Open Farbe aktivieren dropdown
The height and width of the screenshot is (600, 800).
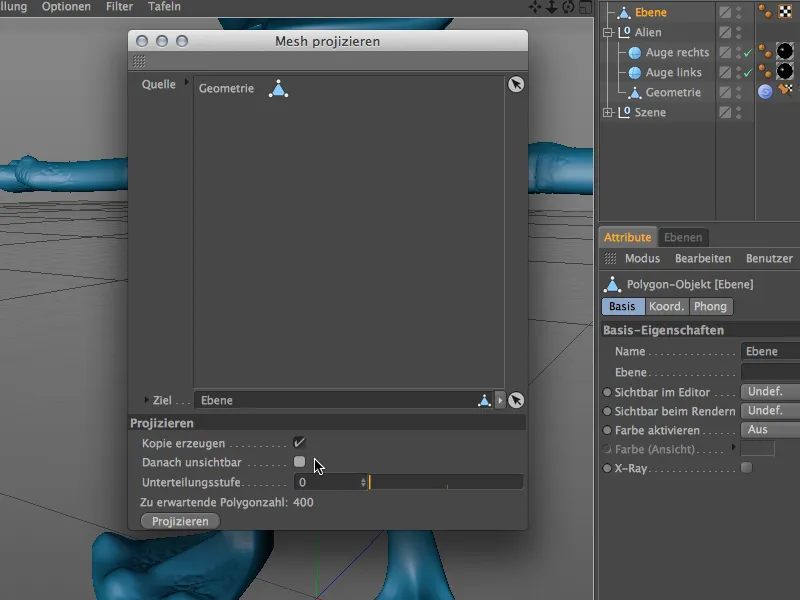(x=770, y=430)
